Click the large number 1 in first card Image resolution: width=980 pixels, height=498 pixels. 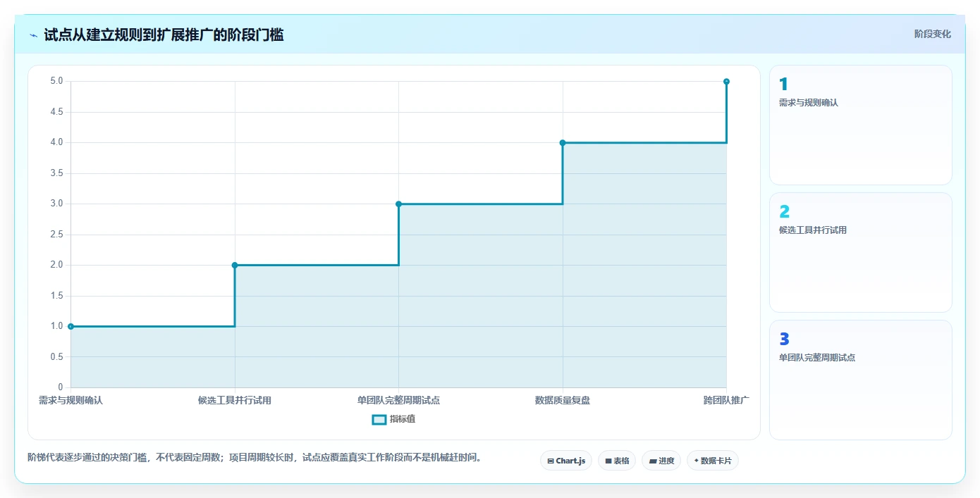(783, 85)
